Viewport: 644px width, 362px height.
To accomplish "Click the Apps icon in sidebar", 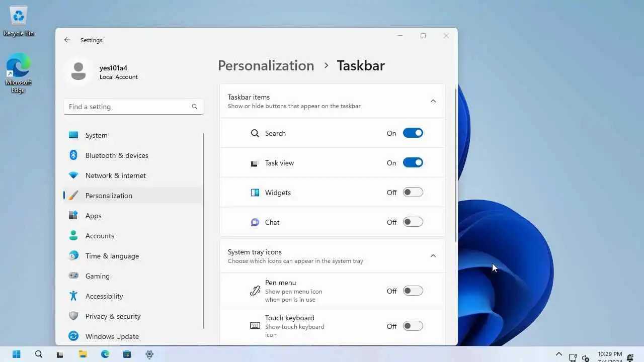I will click(73, 215).
